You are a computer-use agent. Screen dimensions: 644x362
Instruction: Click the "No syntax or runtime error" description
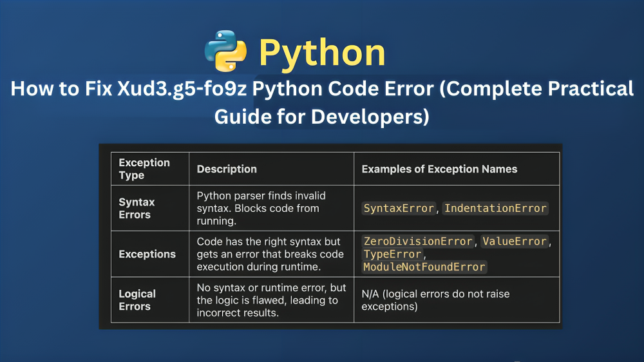[271, 300]
